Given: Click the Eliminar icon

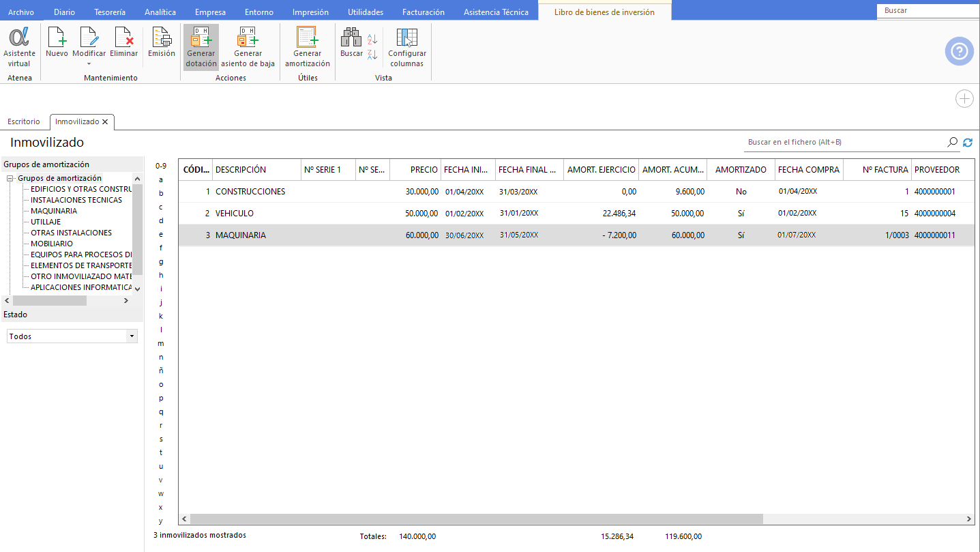Looking at the screenshot, I should click(123, 37).
